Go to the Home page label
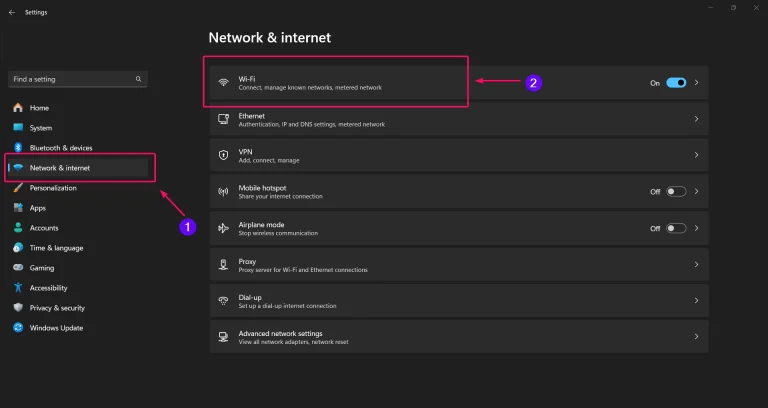This screenshot has width=768, height=408. 39,108
